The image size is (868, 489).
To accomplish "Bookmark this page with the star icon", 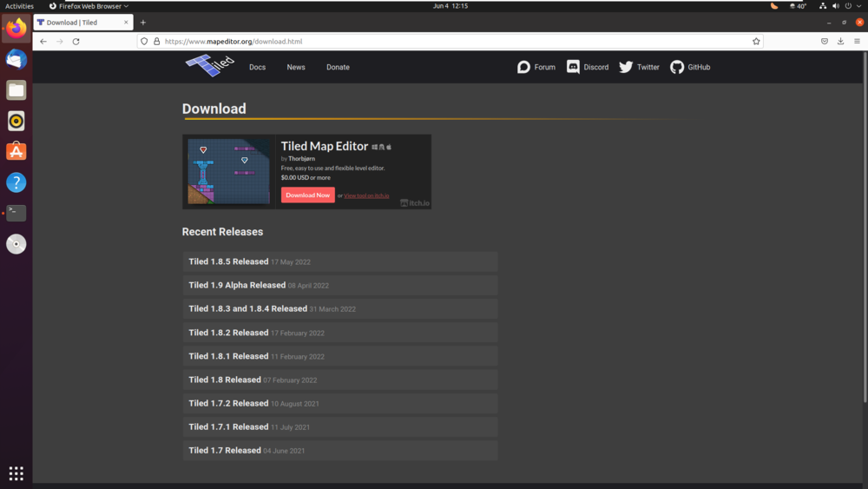I will pyautogui.click(x=756, y=42).
